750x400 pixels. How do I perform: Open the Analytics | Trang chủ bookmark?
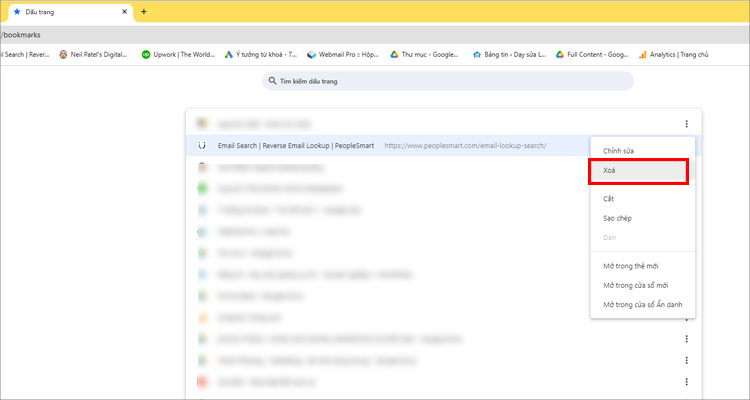coord(673,55)
